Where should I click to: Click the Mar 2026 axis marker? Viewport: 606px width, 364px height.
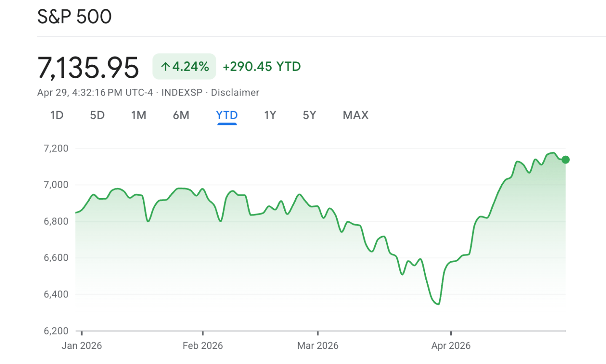click(318, 345)
